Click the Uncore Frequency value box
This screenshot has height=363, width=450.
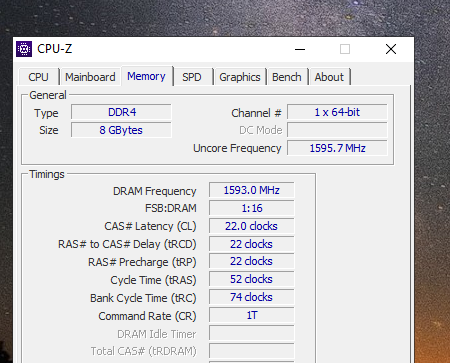[337, 148]
